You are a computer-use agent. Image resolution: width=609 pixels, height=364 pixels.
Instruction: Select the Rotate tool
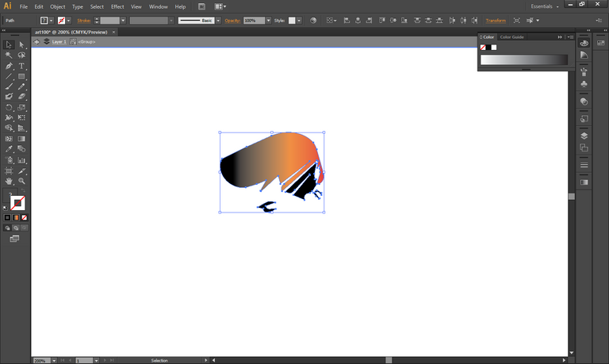pyautogui.click(x=9, y=107)
